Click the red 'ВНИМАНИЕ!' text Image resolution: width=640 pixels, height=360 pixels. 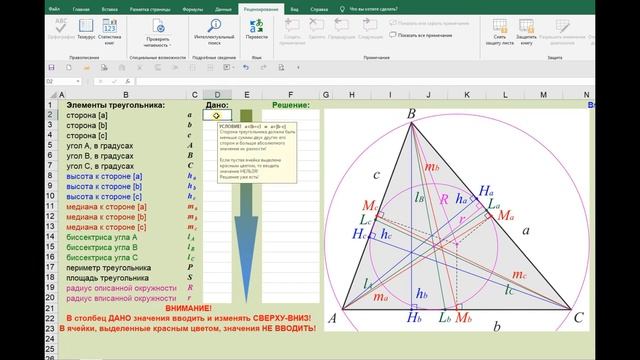189,309
